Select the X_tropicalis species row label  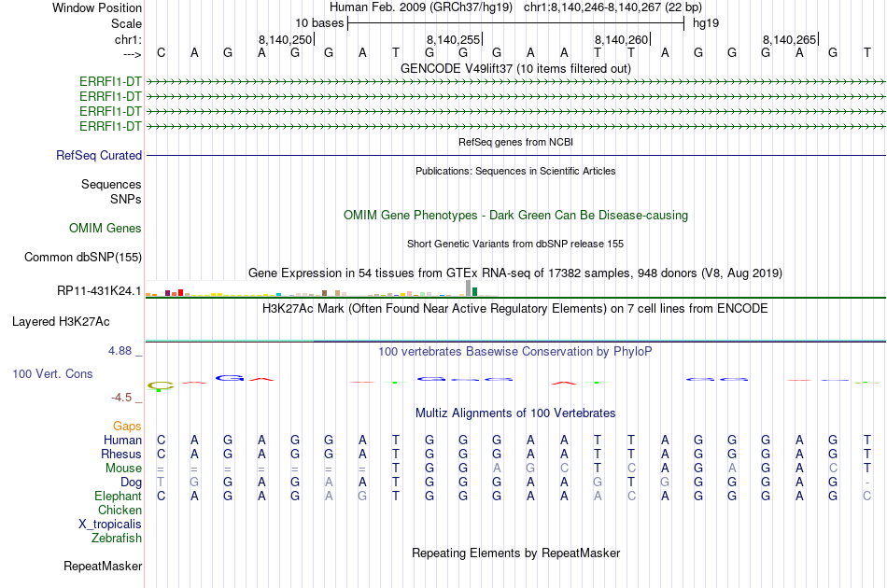[110, 525]
